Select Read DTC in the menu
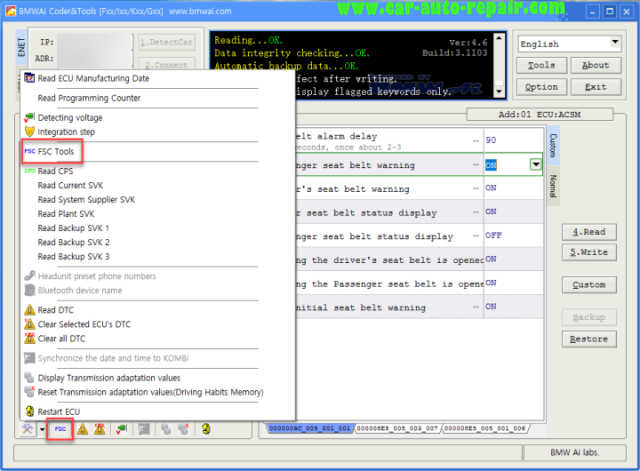Screen dimensions: 640x471 (x=56, y=310)
